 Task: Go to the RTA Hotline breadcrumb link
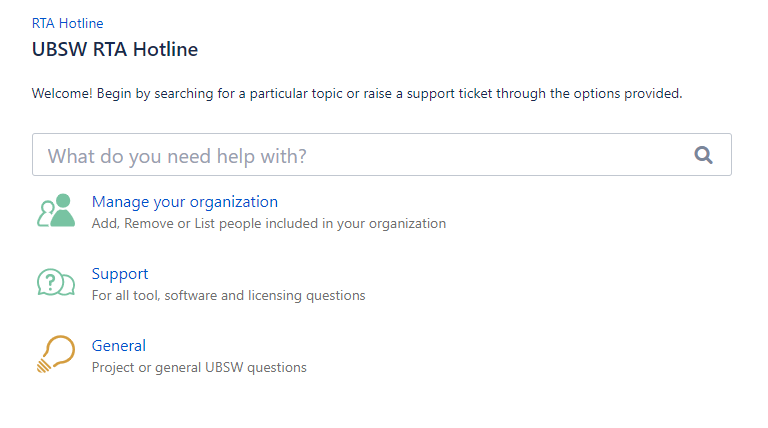pyautogui.click(x=68, y=24)
